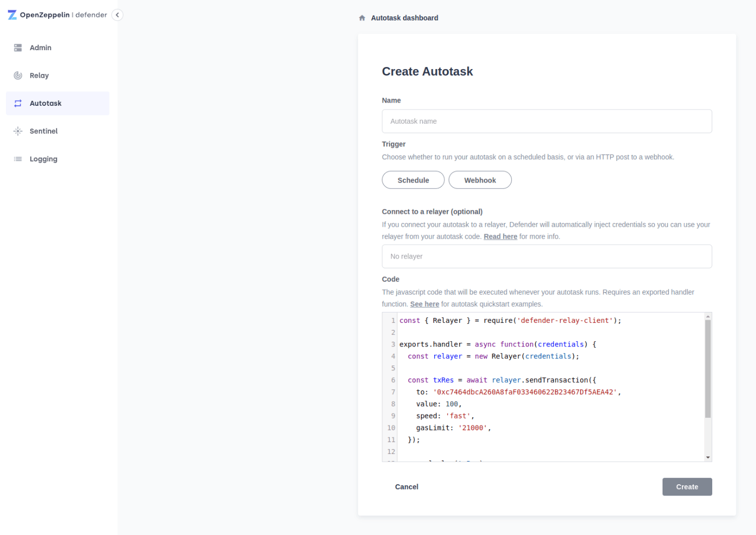Screen dimensions: 756x535
Task: Collapse the sidebar with the chevron button
Action: click(117, 15)
